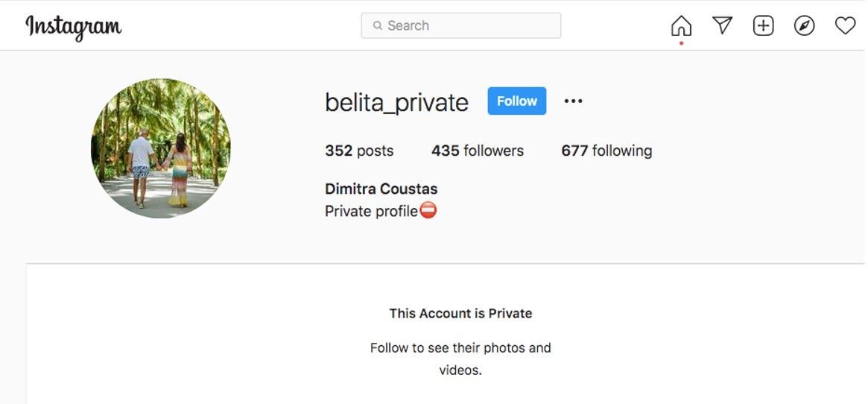Click the magnifier icon in search box

tap(378, 25)
